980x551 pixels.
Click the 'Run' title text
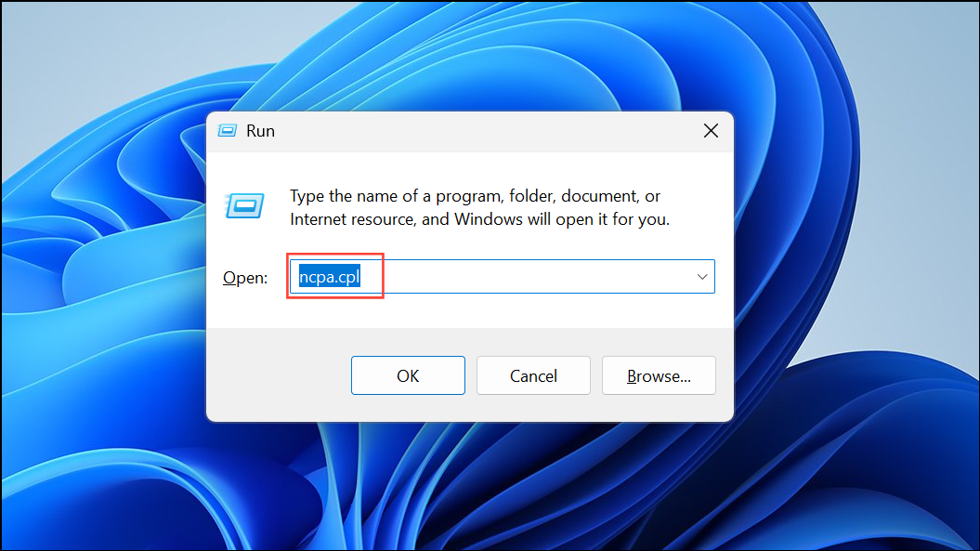[x=260, y=131]
